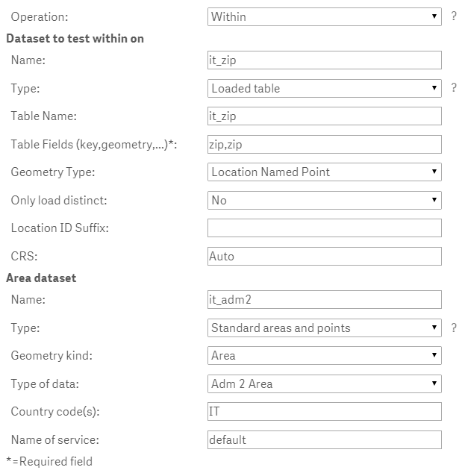
Task: Click the empty Location ID Suffix field
Action: click(x=324, y=228)
